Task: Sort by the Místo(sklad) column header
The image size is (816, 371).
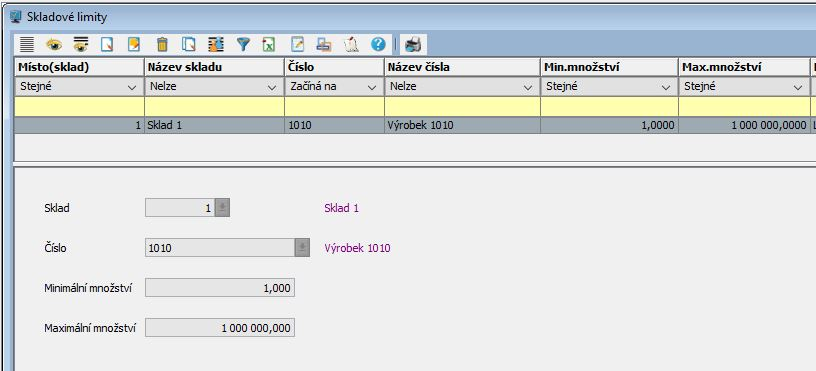Action: (79, 67)
